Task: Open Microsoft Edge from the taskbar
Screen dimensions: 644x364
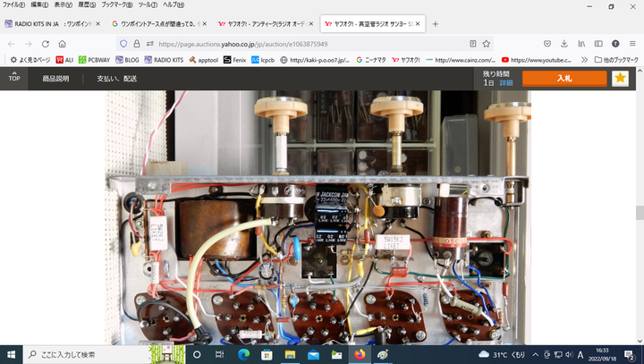Action: 243,354
